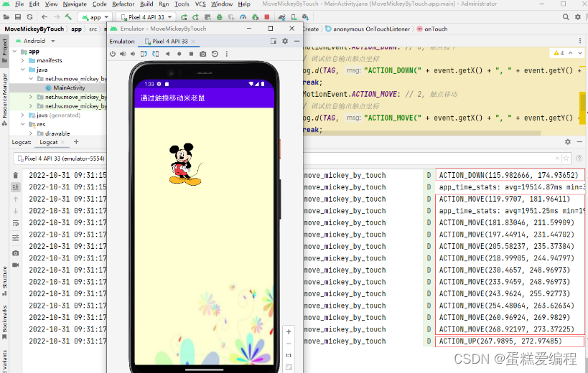Viewport: 588px width, 373px height.
Task: Click the emulator Back triangle button
Action: [x=167, y=54]
